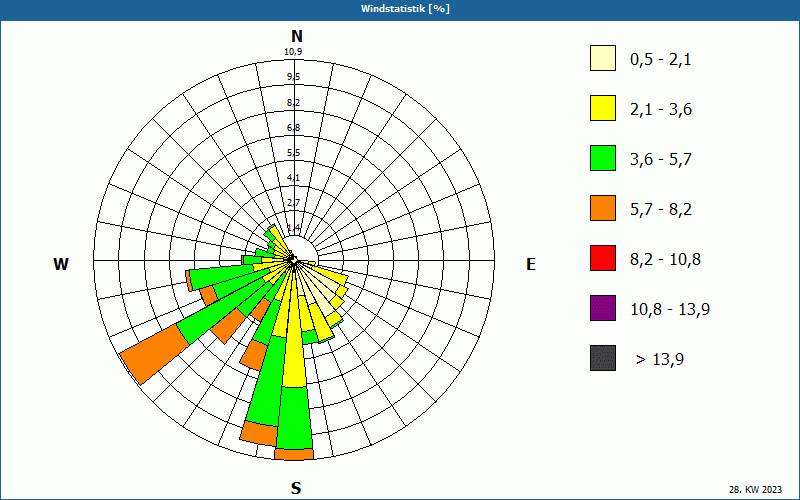Click the 'Windstatistik [%]' title text
This screenshot has width=800, height=500.
(x=405, y=9)
